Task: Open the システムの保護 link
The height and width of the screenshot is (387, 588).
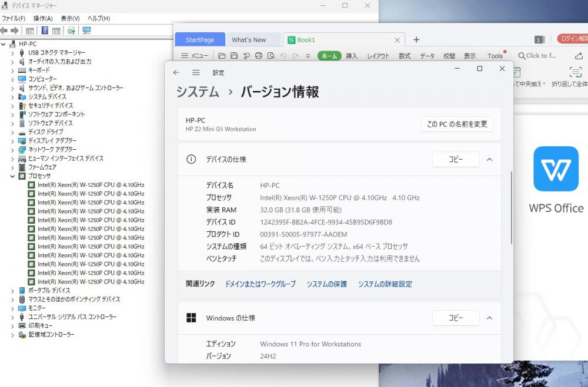Action: tap(326, 284)
